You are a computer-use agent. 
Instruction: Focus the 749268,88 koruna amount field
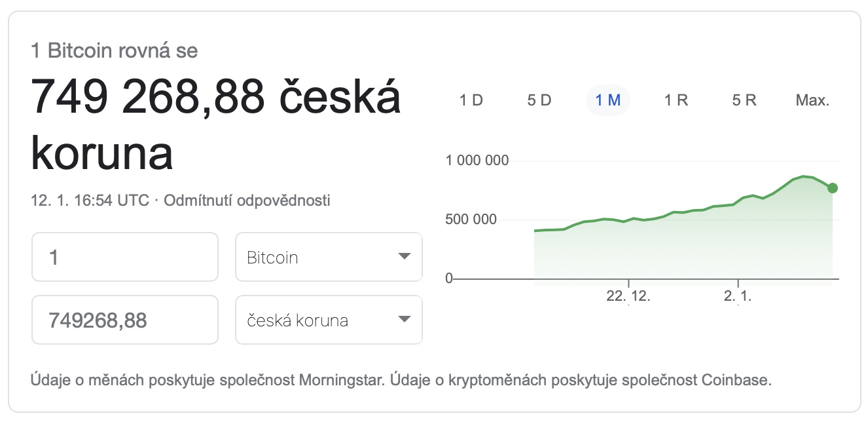click(x=124, y=320)
